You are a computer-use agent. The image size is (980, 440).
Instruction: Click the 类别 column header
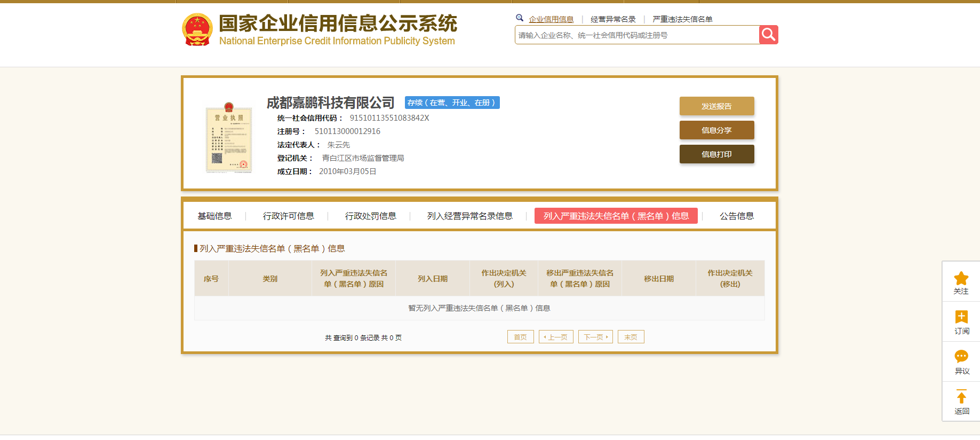[x=270, y=278]
